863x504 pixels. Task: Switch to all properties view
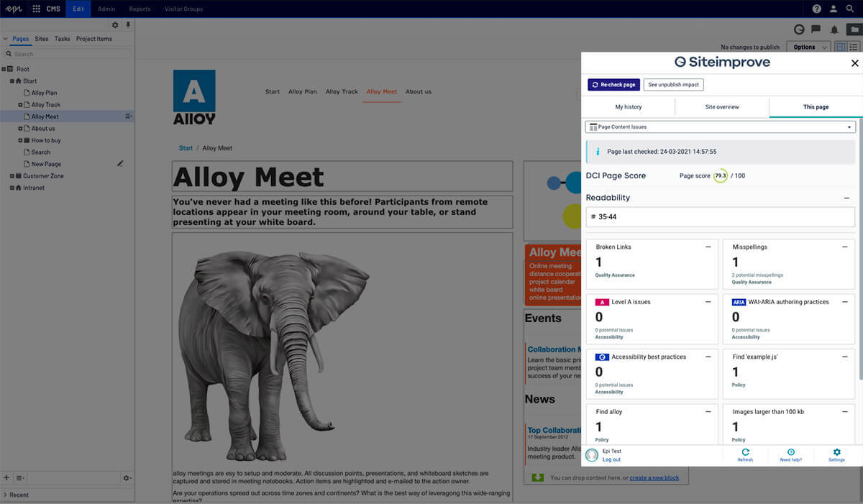coord(854,47)
